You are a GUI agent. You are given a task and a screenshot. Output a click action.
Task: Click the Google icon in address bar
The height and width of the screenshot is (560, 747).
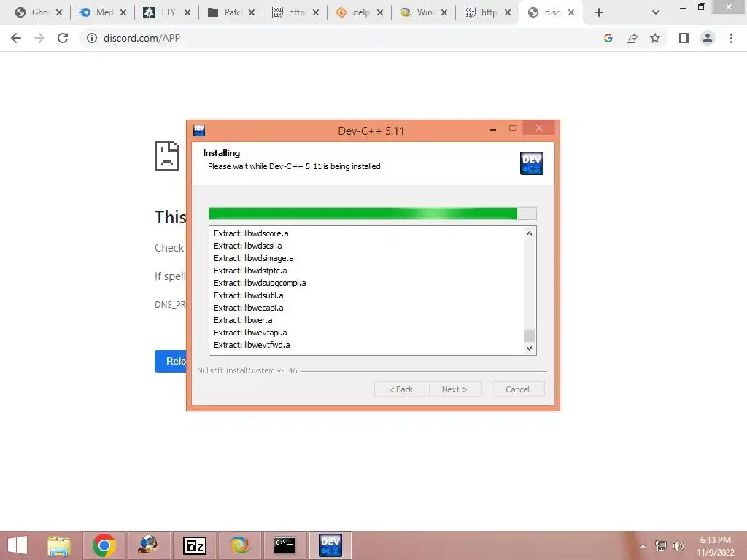point(608,38)
